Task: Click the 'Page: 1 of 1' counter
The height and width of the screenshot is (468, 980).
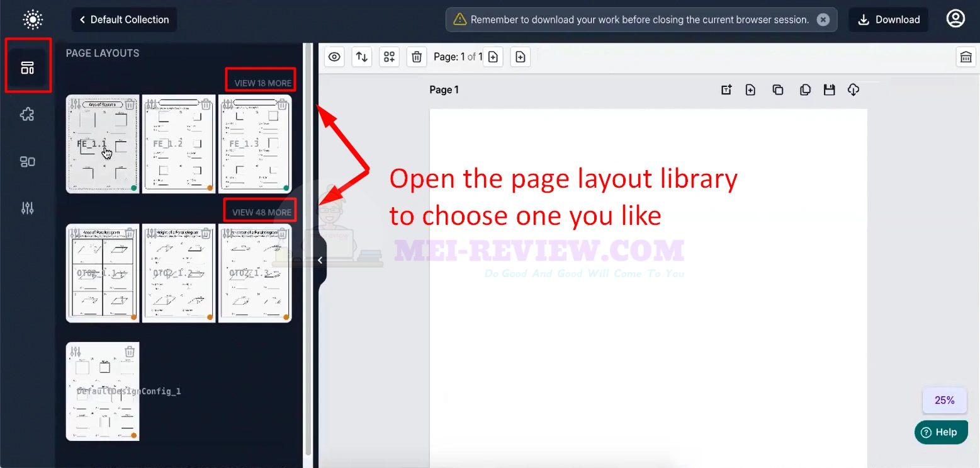Action: click(458, 57)
